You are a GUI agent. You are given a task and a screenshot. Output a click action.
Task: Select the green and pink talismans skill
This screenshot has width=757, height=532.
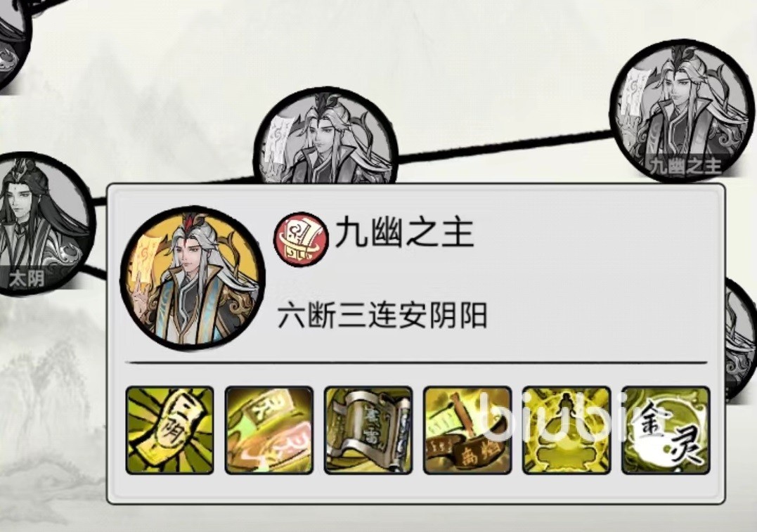(x=269, y=430)
